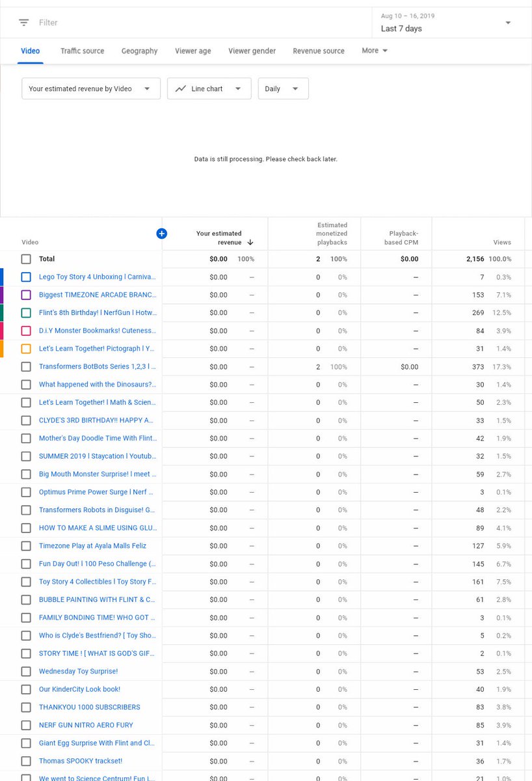This screenshot has height=781, width=532.
Task: Open the Who is Clyde's Bestfriend video link
Action: (98, 635)
